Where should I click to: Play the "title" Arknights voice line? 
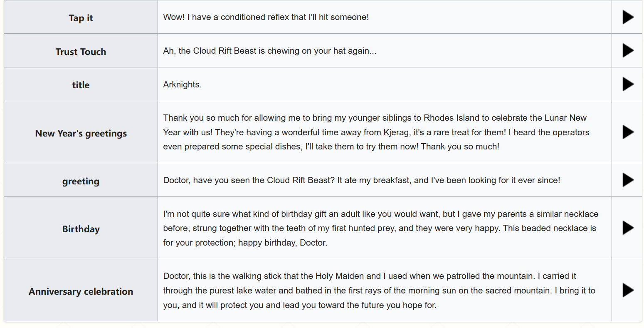coord(627,84)
